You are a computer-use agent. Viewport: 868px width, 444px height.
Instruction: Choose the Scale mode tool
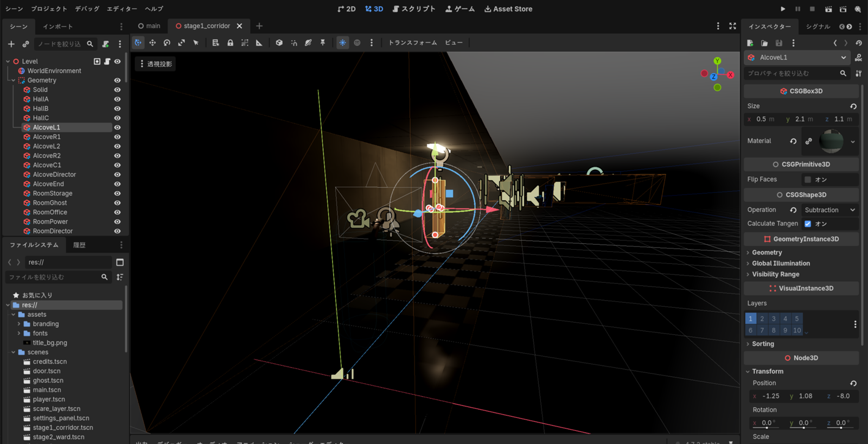pyautogui.click(x=182, y=42)
